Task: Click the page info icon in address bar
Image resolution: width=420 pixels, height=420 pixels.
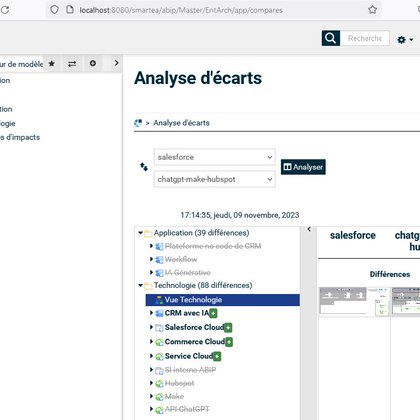Action: point(70,10)
